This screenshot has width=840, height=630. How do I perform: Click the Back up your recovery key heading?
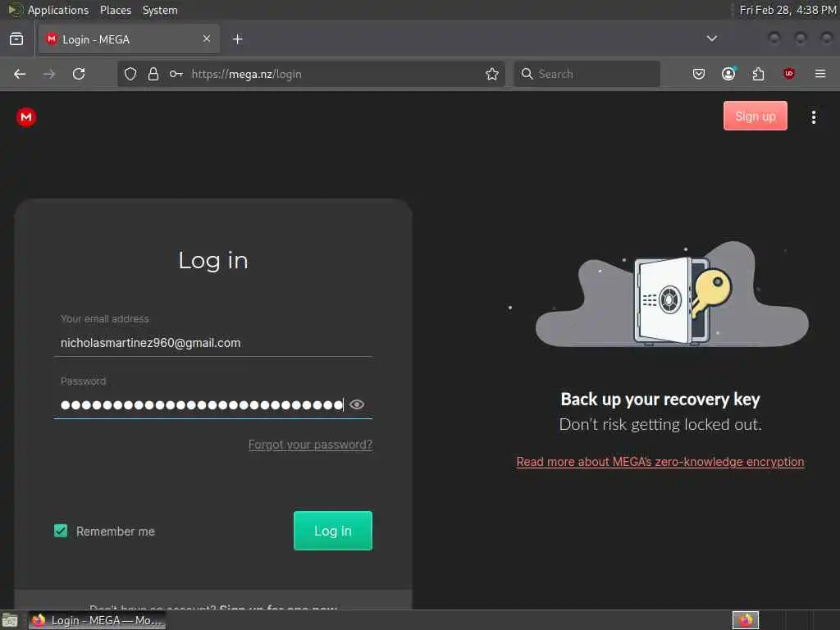click(660, 399)
